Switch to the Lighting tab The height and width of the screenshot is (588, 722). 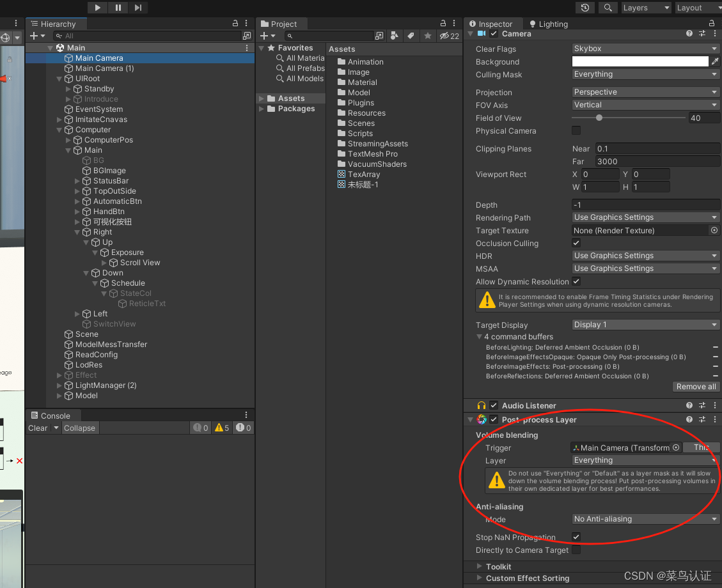[548, 24]
